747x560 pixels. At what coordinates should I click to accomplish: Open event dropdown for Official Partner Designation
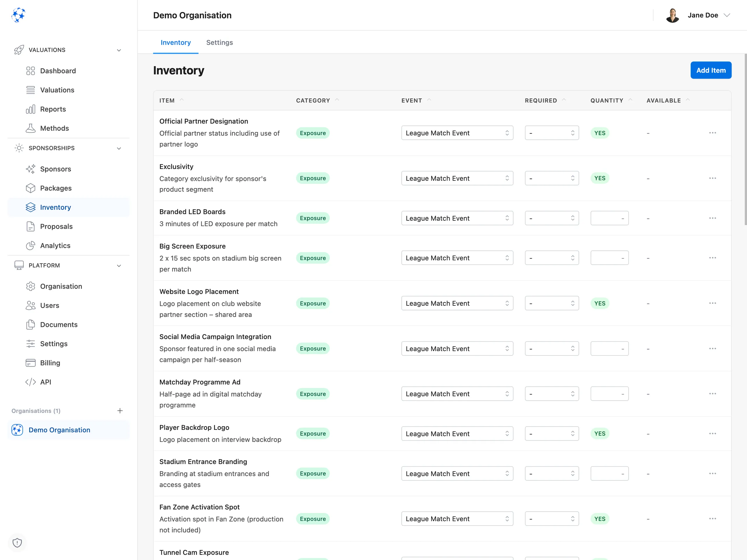[457, 133]
